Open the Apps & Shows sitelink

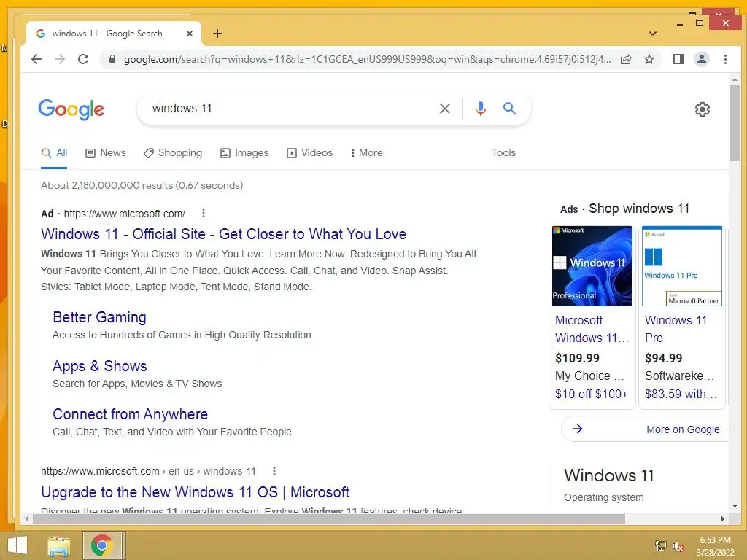(99, 366)
